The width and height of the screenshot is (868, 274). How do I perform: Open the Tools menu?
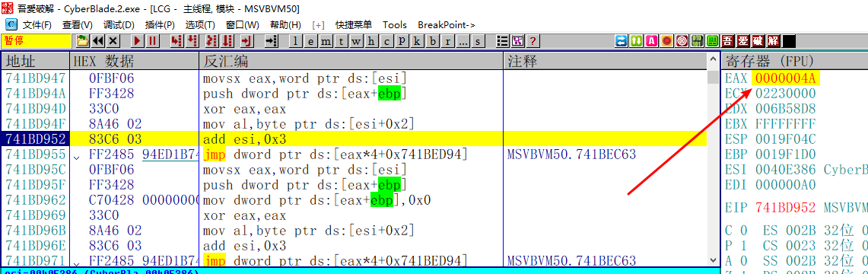pyautogui.click(x=395, y=25)
